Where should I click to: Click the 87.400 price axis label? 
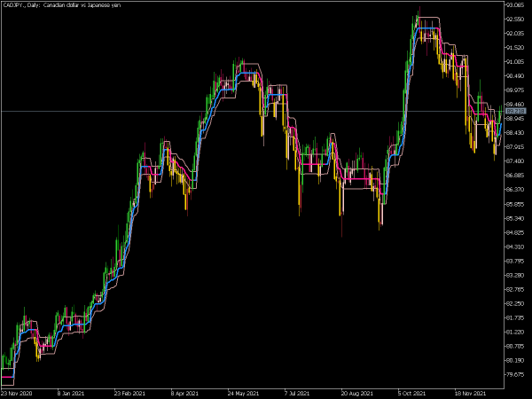pos(514,161)
